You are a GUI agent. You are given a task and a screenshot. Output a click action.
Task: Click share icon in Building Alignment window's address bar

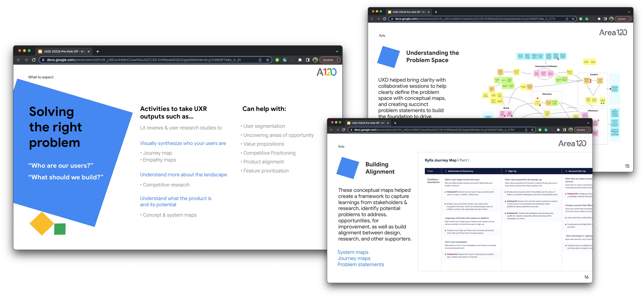(526, 130)
